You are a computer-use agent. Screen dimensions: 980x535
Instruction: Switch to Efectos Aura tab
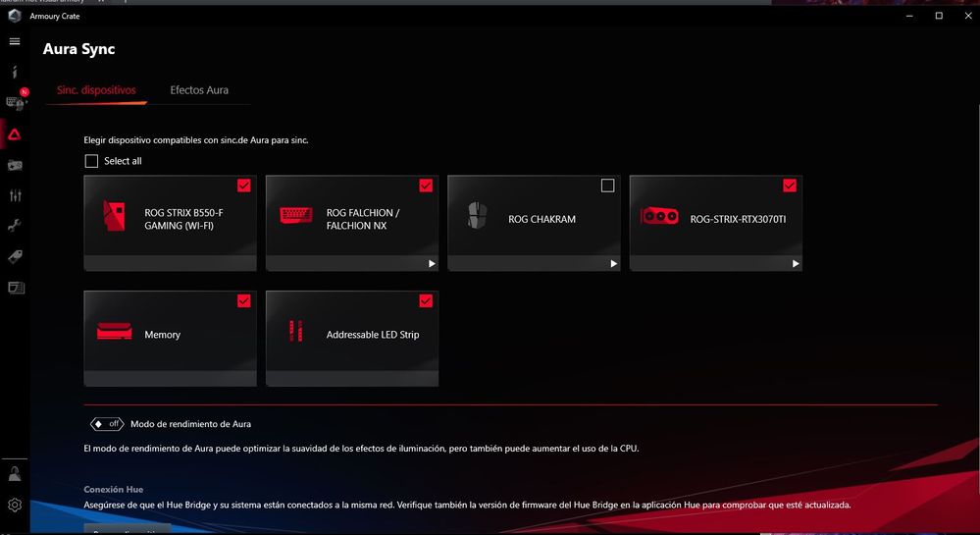point(199,90)
